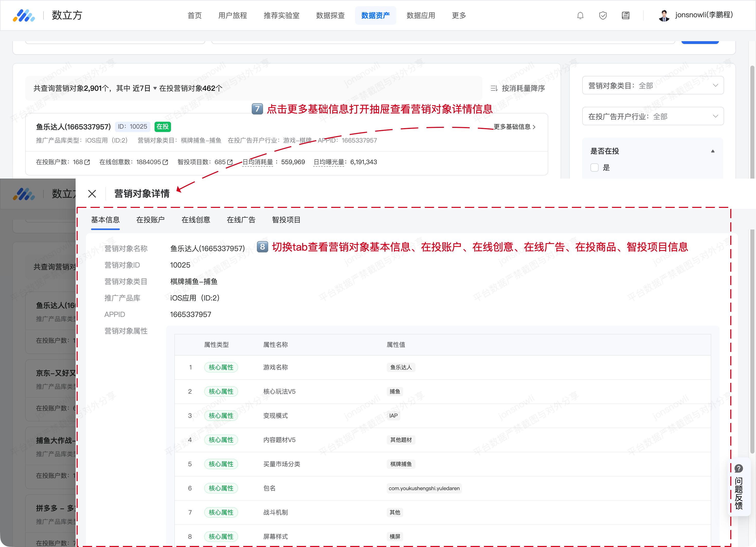
Task: Click the shield security icon
Action: coord(603,16)
